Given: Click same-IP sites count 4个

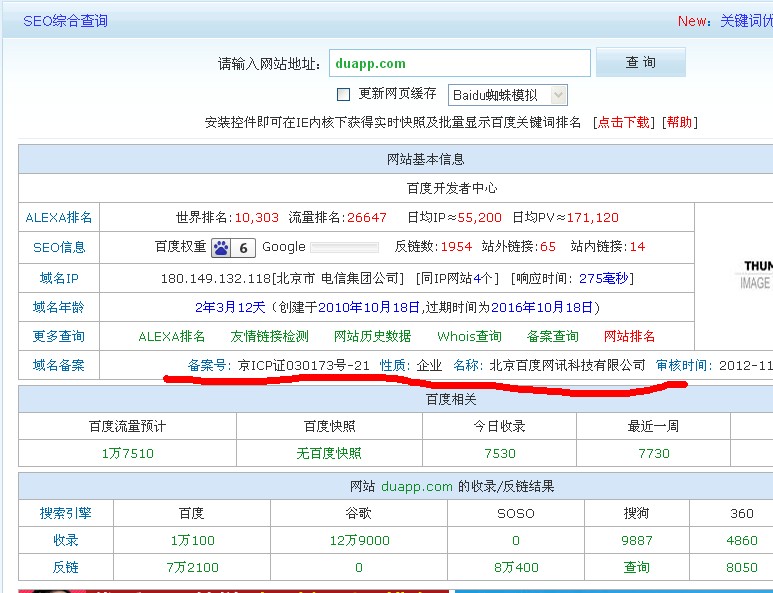Looking at the screenshot, I should (483, 279).
